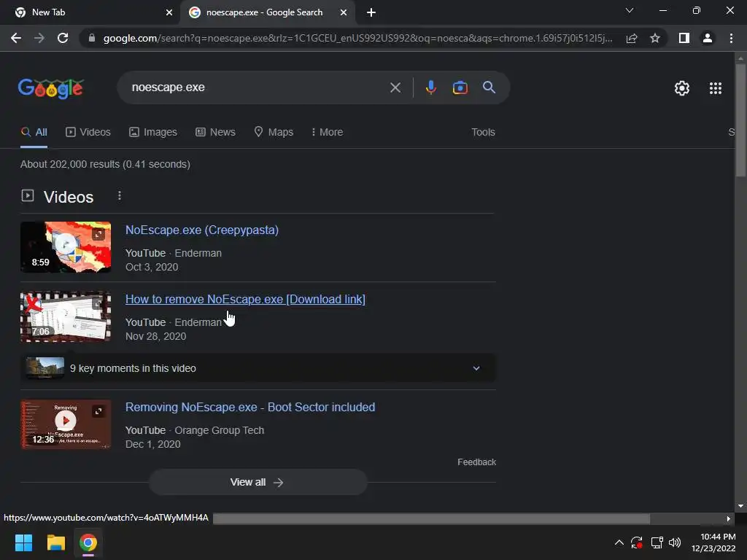Click the Oct 3, 2020 date
The image size is (747, 560).
coord(152,267)
